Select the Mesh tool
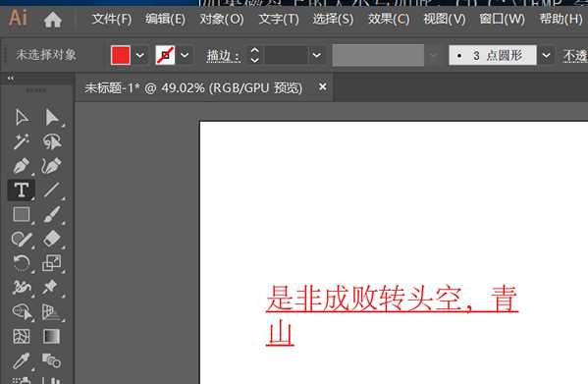This screenshot has width=588, height=384. tap(22, 337)
